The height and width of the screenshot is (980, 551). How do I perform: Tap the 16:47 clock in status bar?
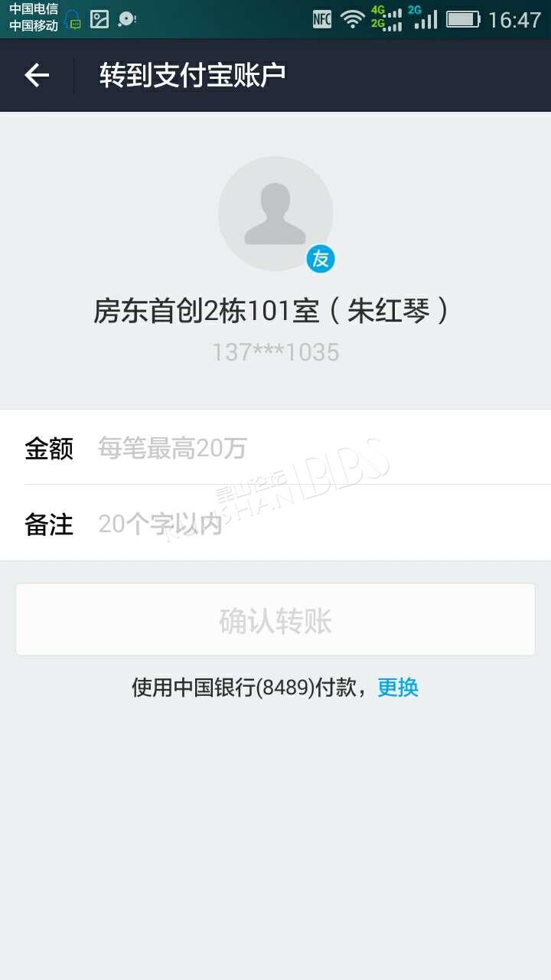pyautogui.click(x=514, y=20)
